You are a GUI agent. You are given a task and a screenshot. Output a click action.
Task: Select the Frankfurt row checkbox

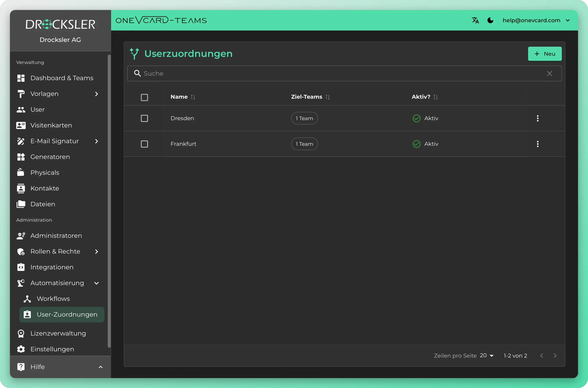pyautogui.click(x=144, y=144)
